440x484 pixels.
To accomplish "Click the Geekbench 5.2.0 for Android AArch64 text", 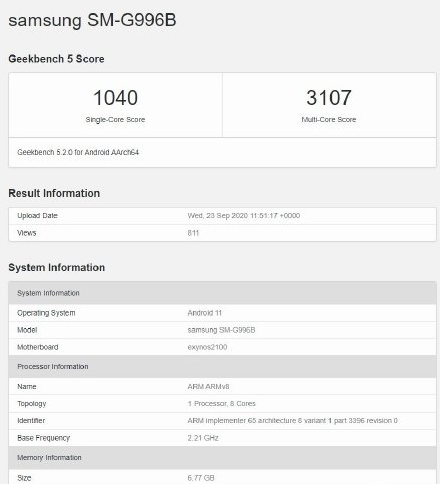I will pos(78,152).
